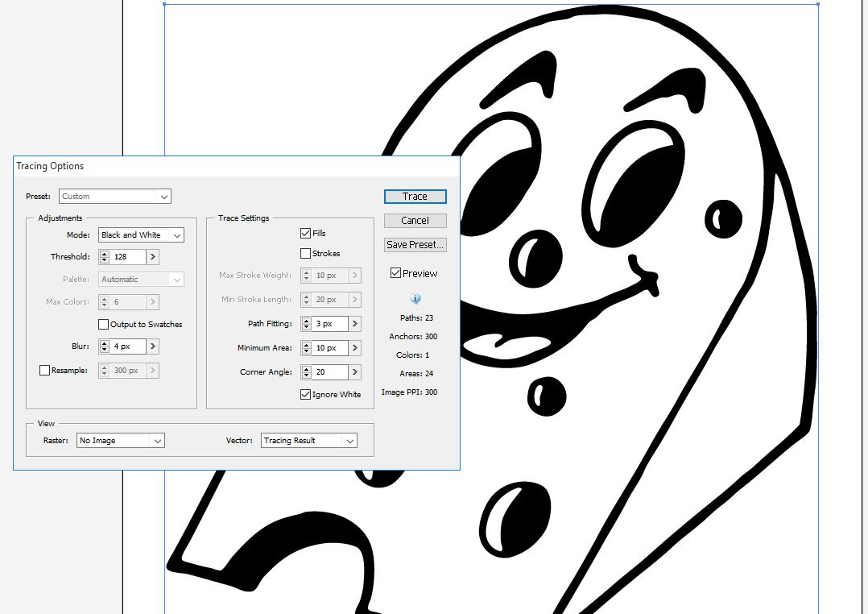Open the Preset dropdown

tap(115, 197)
